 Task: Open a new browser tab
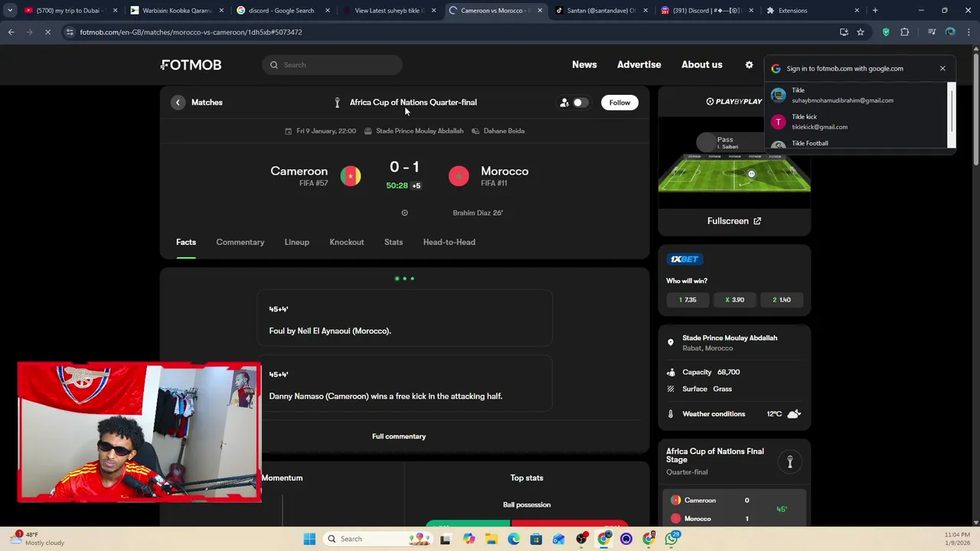pos(875,11)
